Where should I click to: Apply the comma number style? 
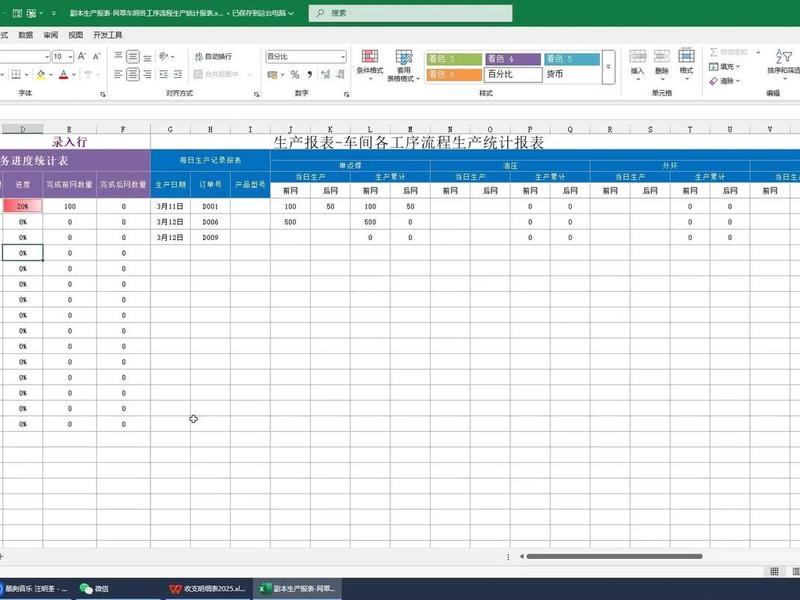pos(309,74)
